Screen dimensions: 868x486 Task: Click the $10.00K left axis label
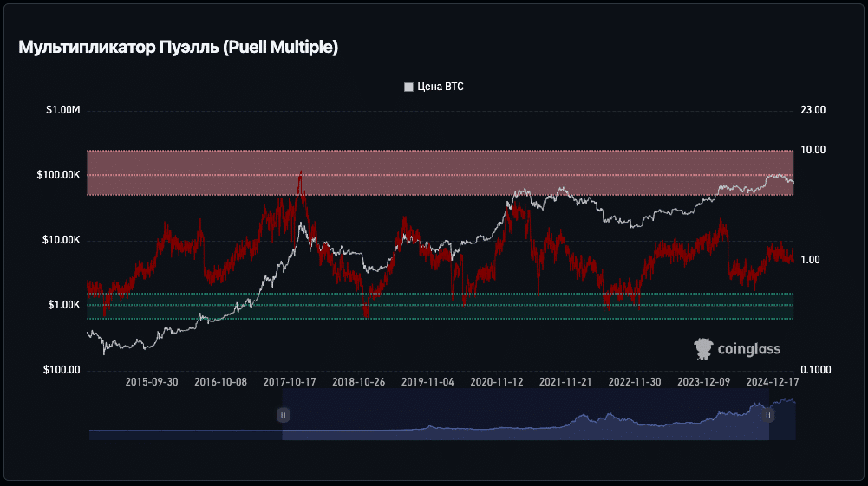click(61, 240)
